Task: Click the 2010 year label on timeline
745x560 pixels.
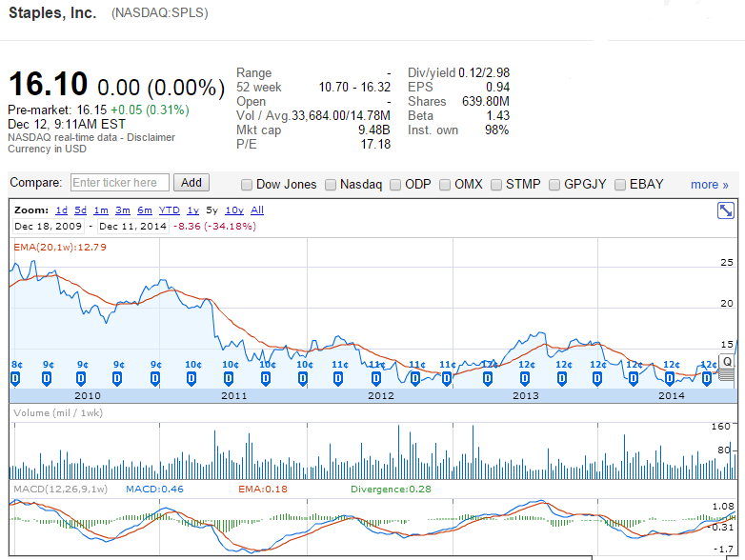Action: 88,395
